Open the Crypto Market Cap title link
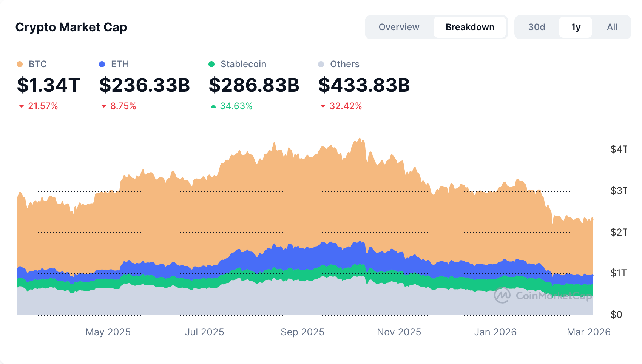Screen dimensions: 642x364 point(71,27)
